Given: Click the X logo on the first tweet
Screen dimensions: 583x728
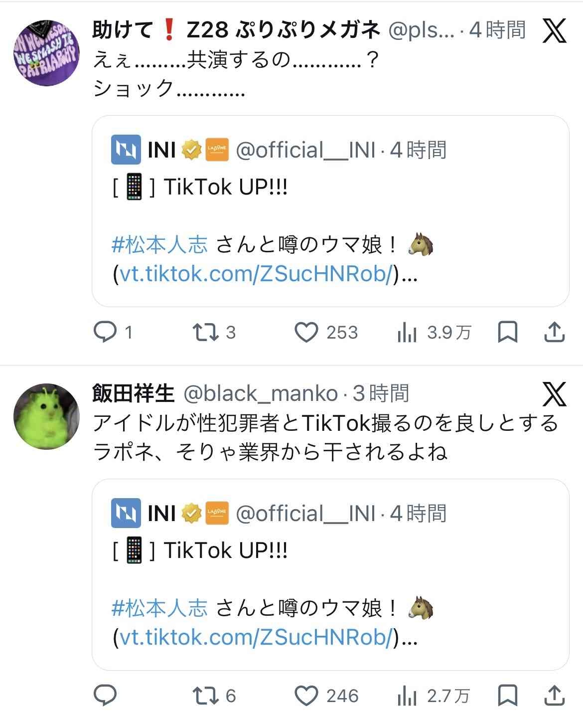Looking at the screenshot, I should coord(554,31).
